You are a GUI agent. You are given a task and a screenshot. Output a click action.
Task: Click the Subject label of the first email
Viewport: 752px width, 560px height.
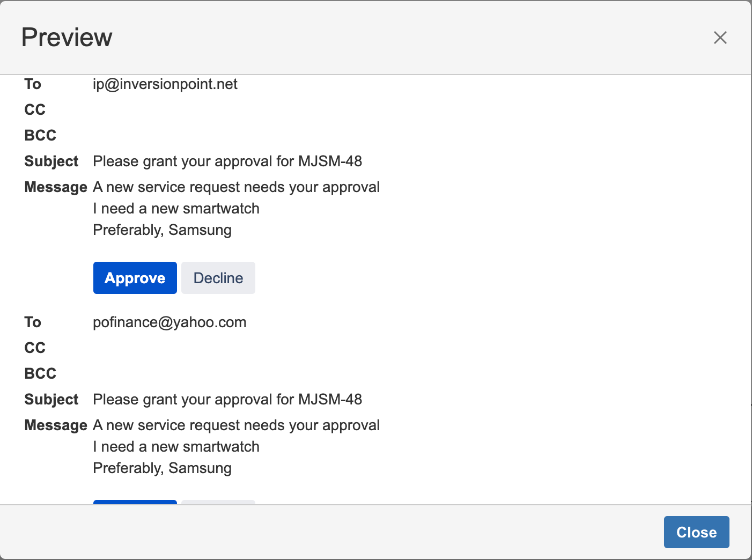click(x=51, y=161)
